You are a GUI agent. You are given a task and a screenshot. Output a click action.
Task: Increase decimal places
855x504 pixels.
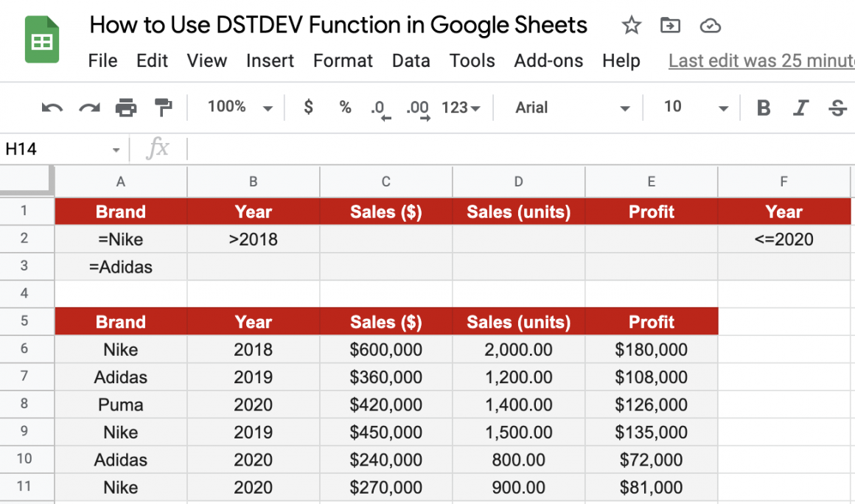tap(417, 108)
